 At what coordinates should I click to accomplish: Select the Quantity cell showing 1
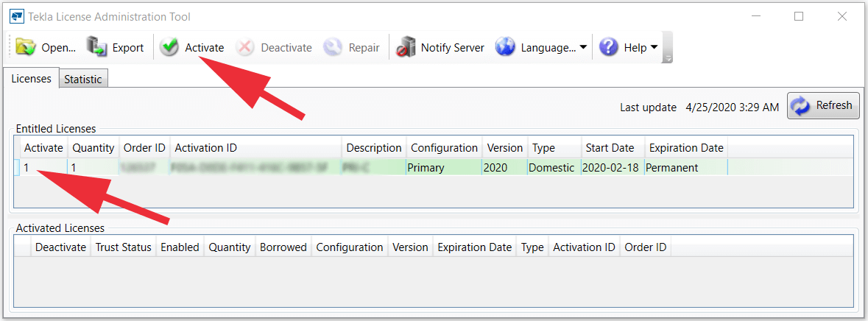pos(93,167)
